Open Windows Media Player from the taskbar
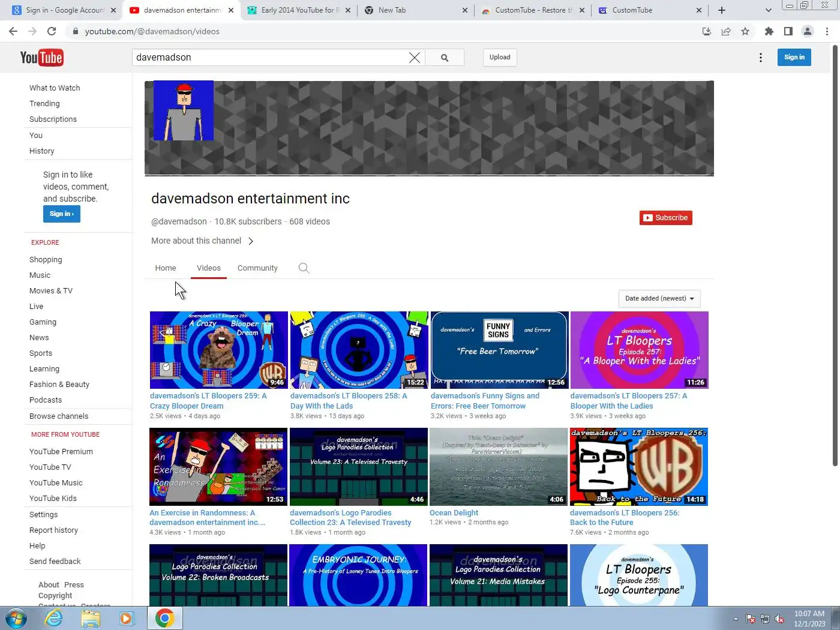Viewport: 840px width, 630px height. 127,618
